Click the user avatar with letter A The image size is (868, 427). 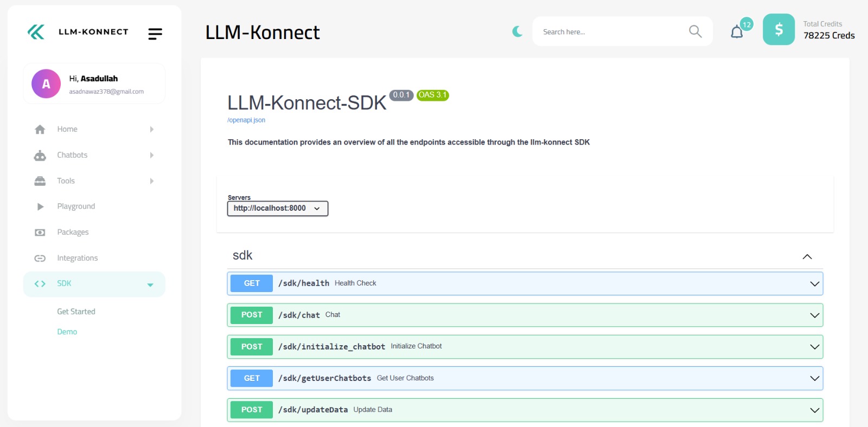tap(46, 84)
